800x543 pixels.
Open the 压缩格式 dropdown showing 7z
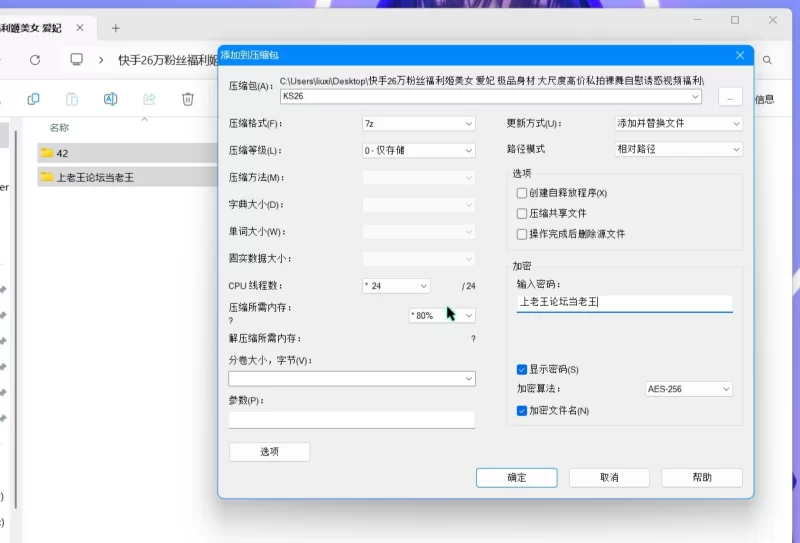pos(418,123)
